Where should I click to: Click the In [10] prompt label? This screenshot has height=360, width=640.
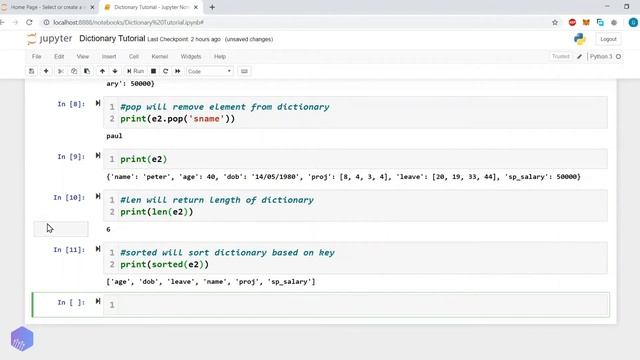[69, 197]
